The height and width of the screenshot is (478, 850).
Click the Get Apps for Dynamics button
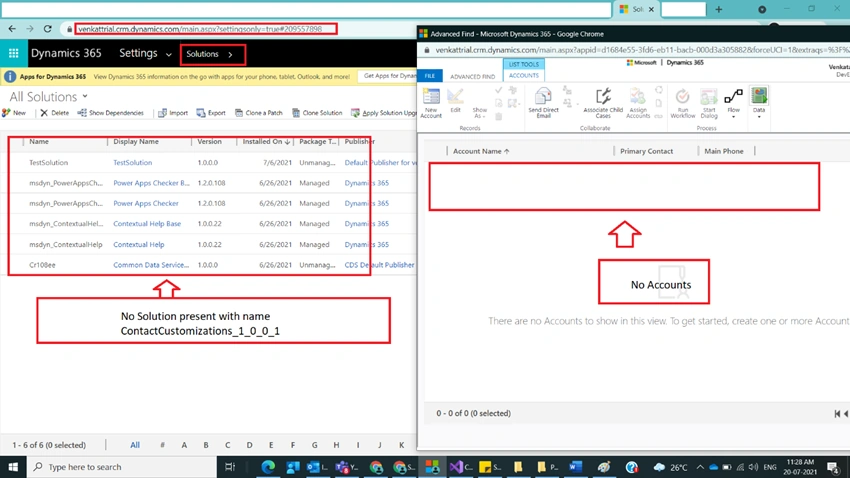tap(389, 76)
